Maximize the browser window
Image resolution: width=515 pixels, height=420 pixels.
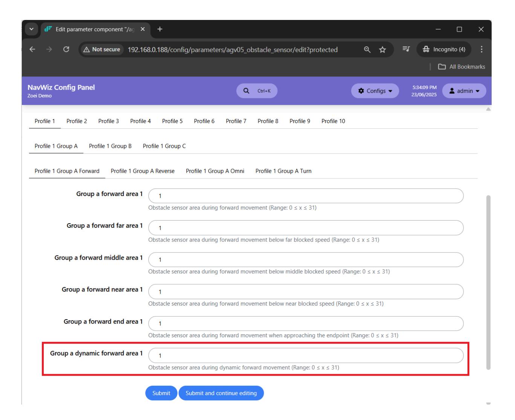pyautogui.click(x=459, y=29)
